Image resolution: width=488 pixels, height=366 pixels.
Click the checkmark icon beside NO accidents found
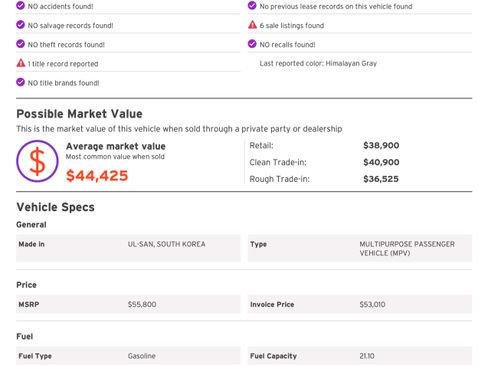pos(20,6)
